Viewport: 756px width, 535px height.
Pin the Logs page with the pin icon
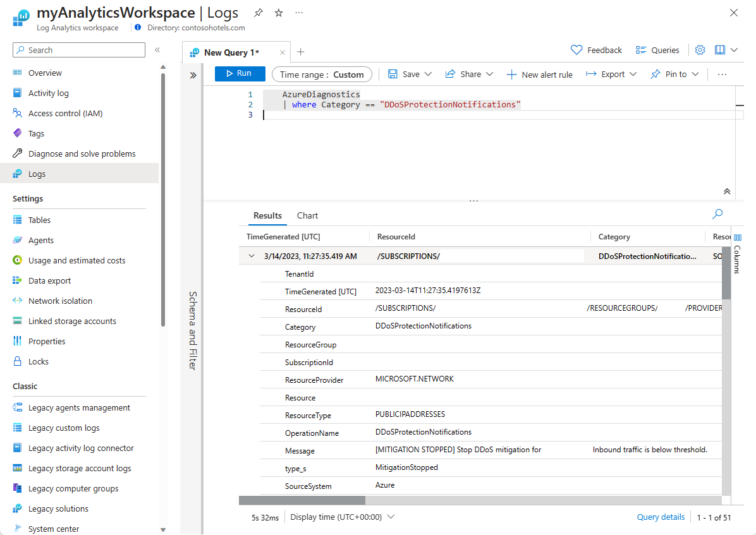[x=259, y=12]
